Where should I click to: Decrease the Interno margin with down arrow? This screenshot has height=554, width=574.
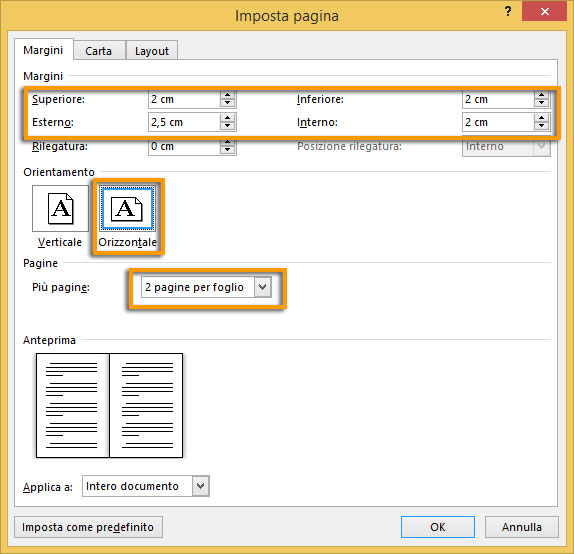541,126
